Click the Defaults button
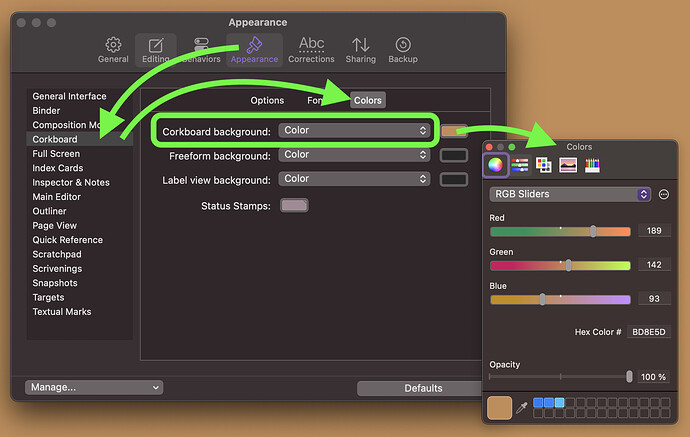This screenshot has height=437, width=690. 419,388
